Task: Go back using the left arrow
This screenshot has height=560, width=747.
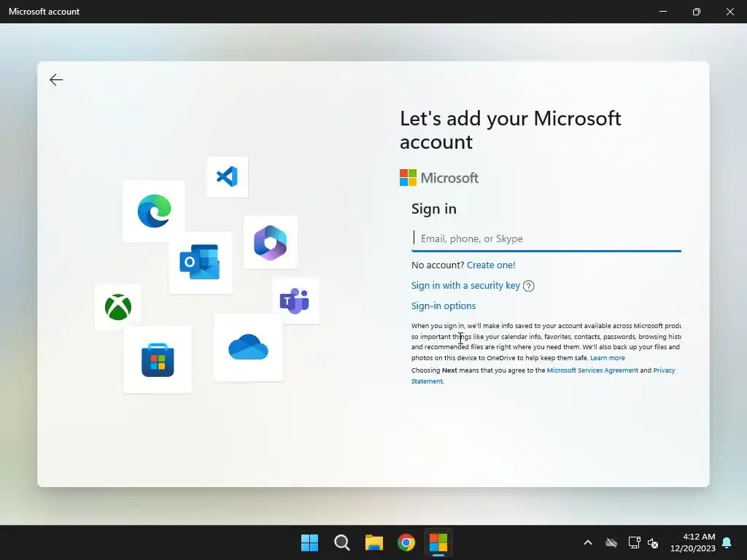Action: point(56,79)
